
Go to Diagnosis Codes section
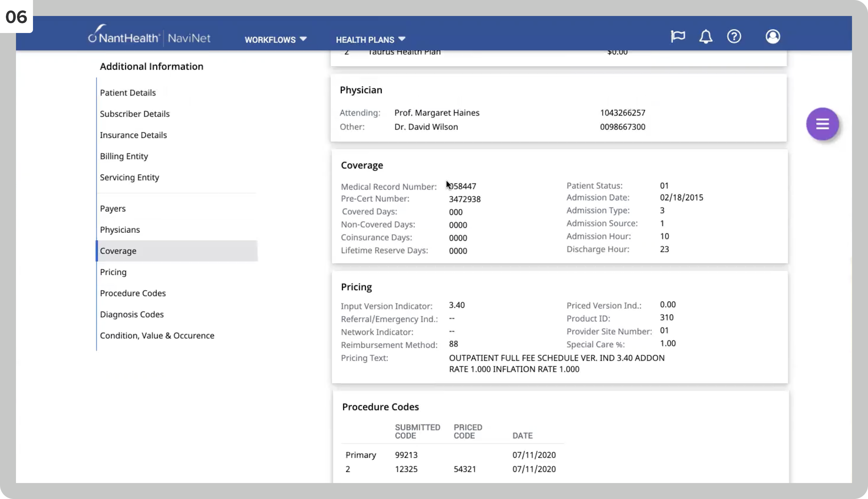pyautogui.click(x=132, y=314)
